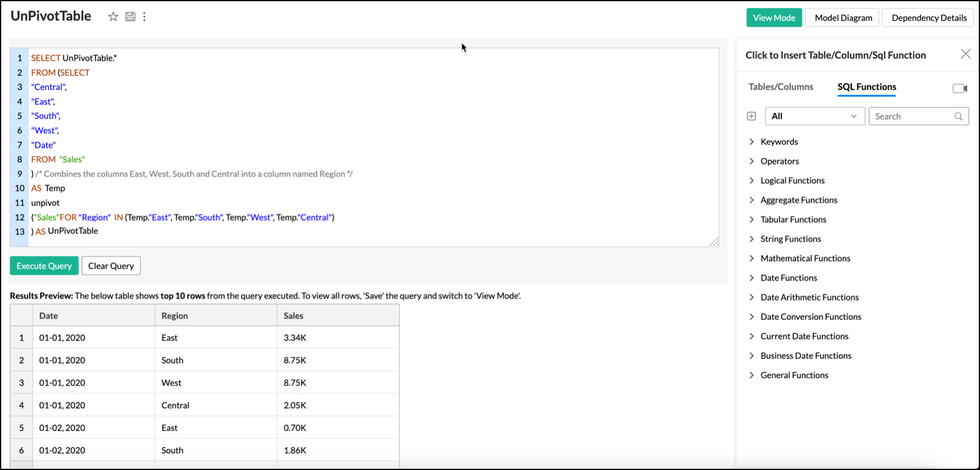Image resolution: width=980 pixels, height=470 pixels.
Task: Open the three-dot more options menu
Action: pyautogui.click(x=145, y=17)
